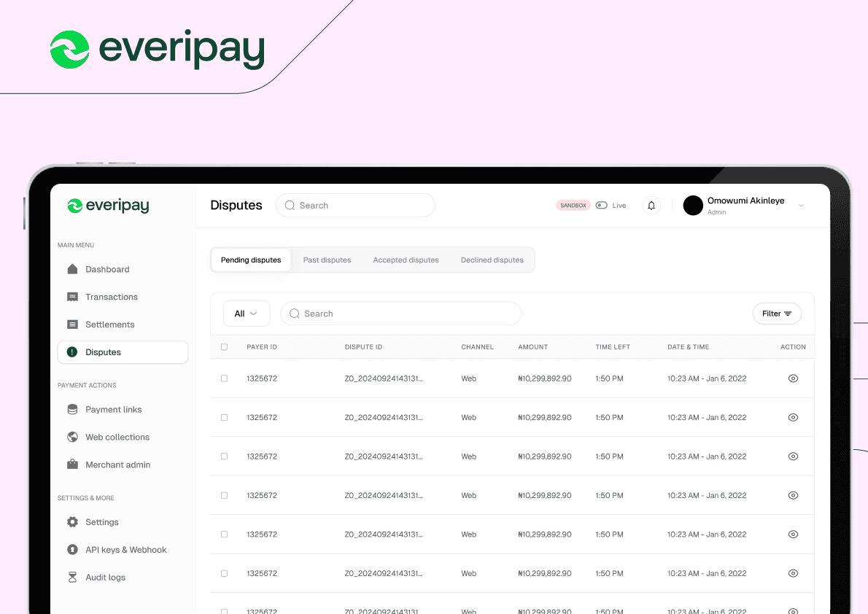Sort by AMOUNT column header

[x=532, y=347]
